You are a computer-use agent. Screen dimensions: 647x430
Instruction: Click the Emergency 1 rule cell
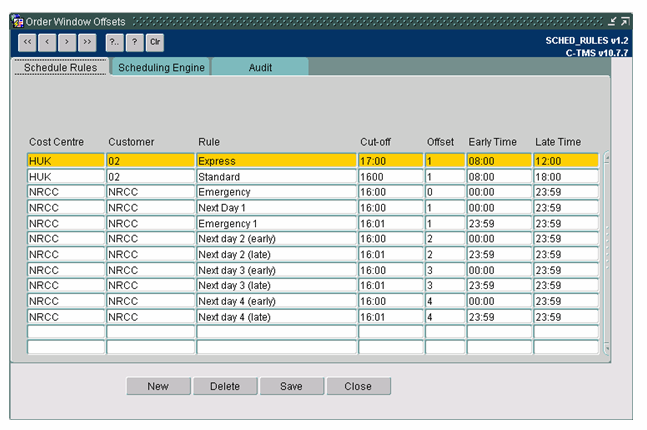pos(276,223)
